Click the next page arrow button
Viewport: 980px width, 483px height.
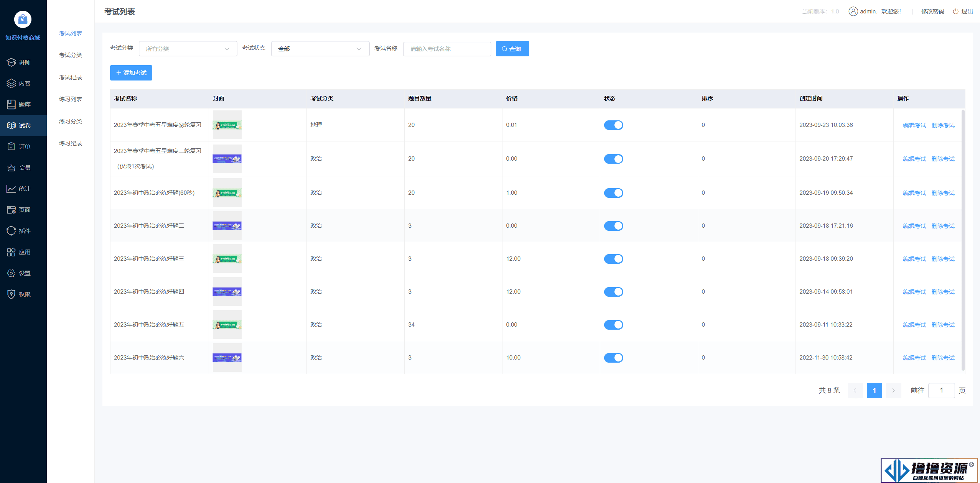pyautogui.click(x=893, y=391)
